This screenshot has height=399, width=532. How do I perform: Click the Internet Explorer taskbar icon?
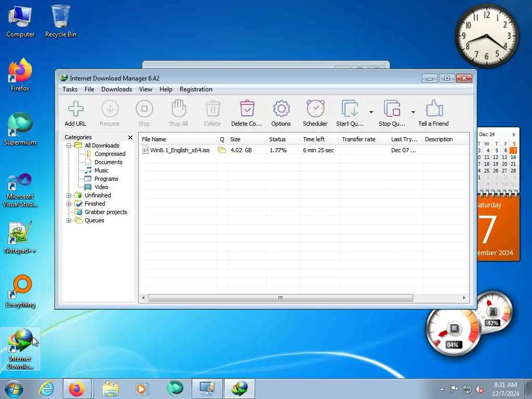point(46,389)
